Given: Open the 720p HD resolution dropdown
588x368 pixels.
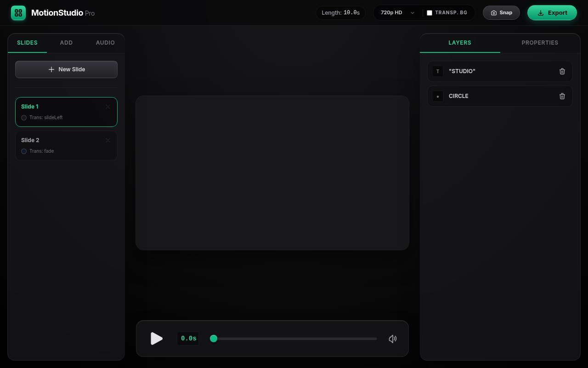Looking at the screenshot, I should click(x=398, y=13).
